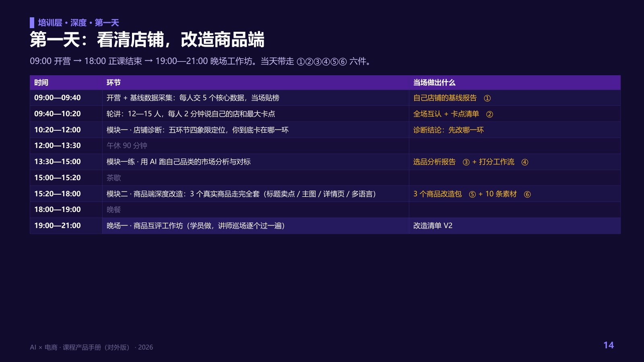Click the 午休 90 分钟 cell
644x362 pixels.
[256, 146]
